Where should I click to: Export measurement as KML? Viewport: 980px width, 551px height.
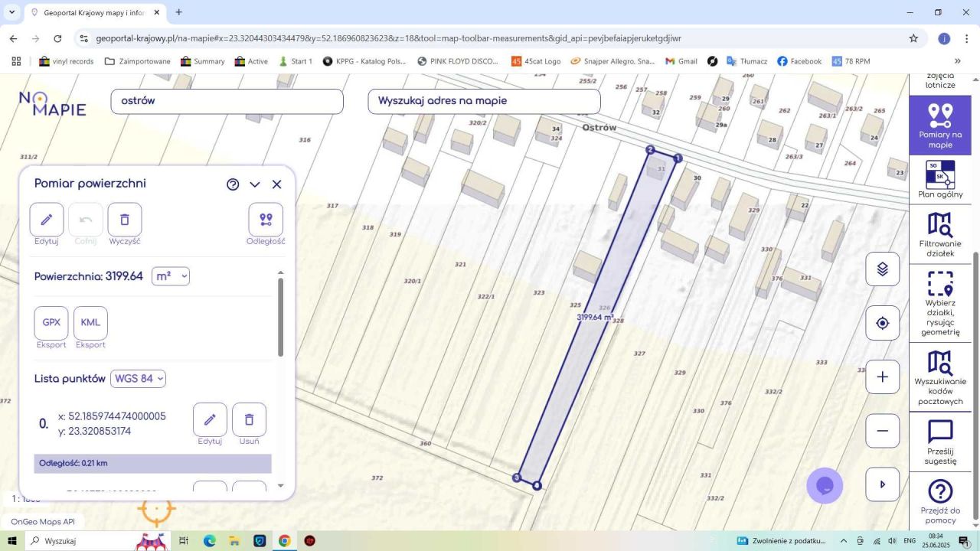click(x=90, y=323)
